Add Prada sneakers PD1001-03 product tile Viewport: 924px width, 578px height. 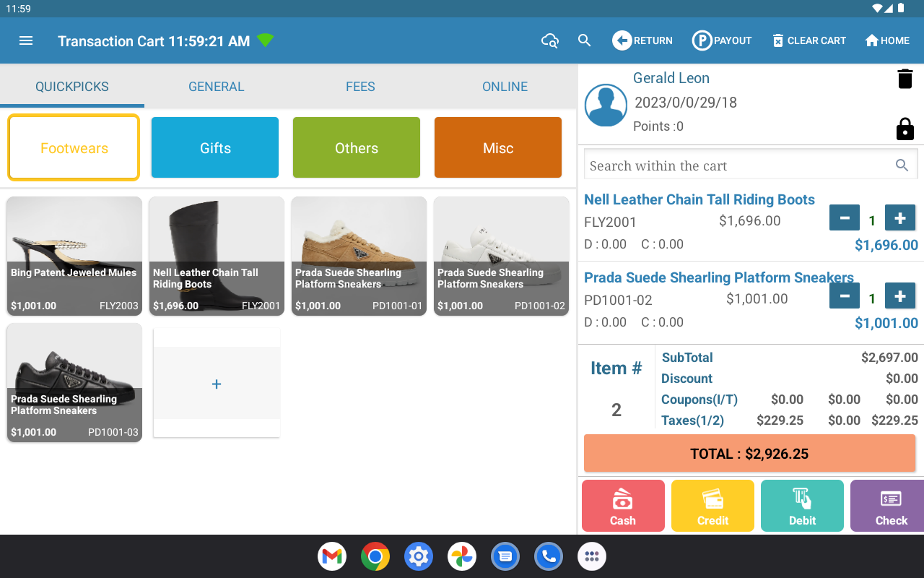(74, 382)
